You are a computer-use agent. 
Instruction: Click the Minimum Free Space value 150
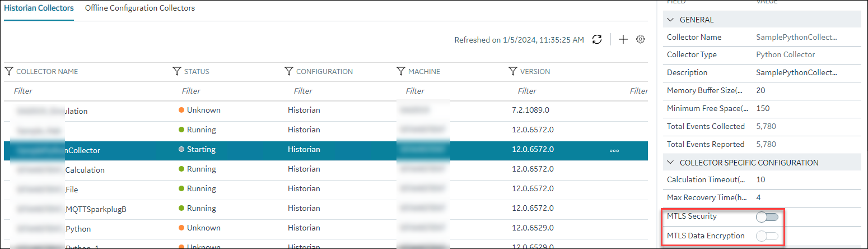point(763,108)
